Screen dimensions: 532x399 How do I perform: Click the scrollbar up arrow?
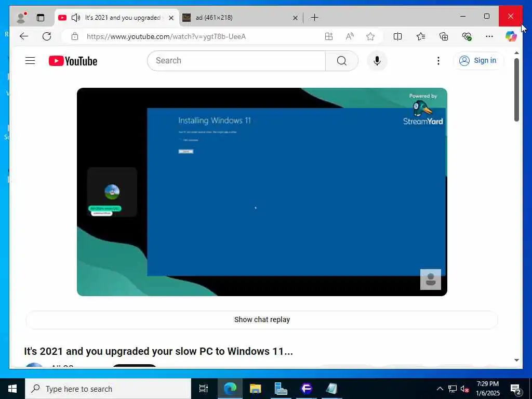coord(516,53)
